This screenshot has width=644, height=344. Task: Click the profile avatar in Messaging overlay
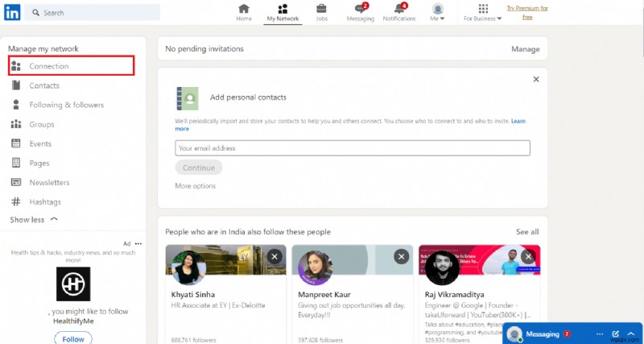click(514, 334)
